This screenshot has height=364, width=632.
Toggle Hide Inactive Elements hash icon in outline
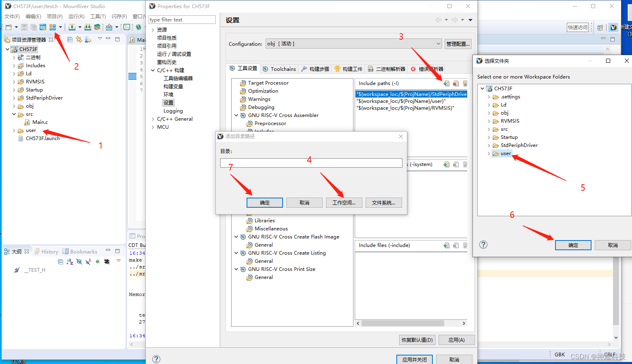107,262
